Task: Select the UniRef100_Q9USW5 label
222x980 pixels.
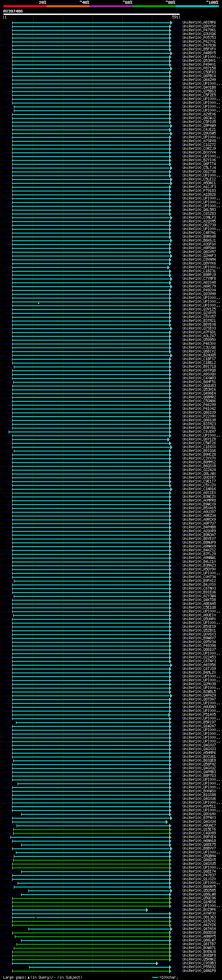Action: click(199, 133)
